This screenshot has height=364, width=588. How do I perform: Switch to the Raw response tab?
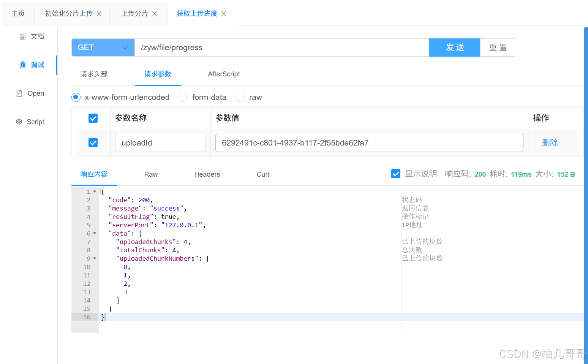(x=151, y=174)
